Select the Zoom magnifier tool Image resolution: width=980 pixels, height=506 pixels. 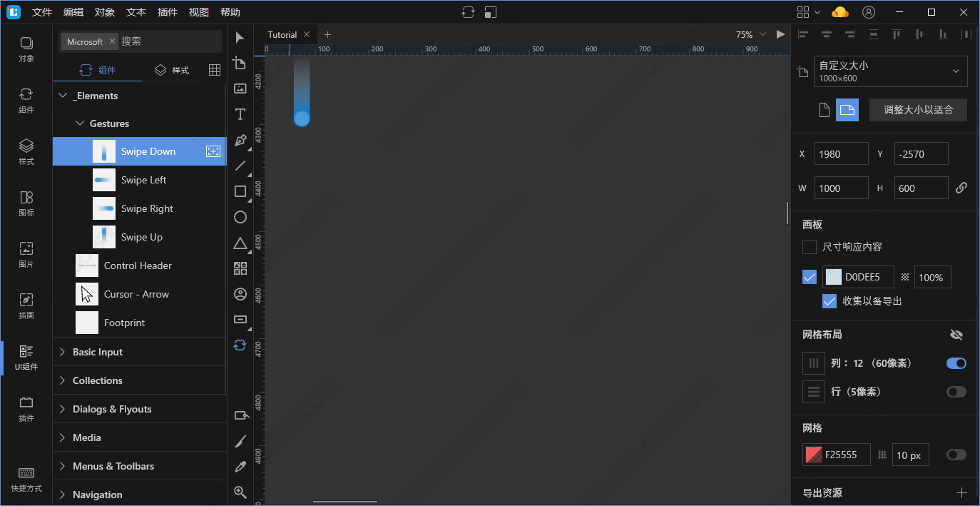[240, 492]
